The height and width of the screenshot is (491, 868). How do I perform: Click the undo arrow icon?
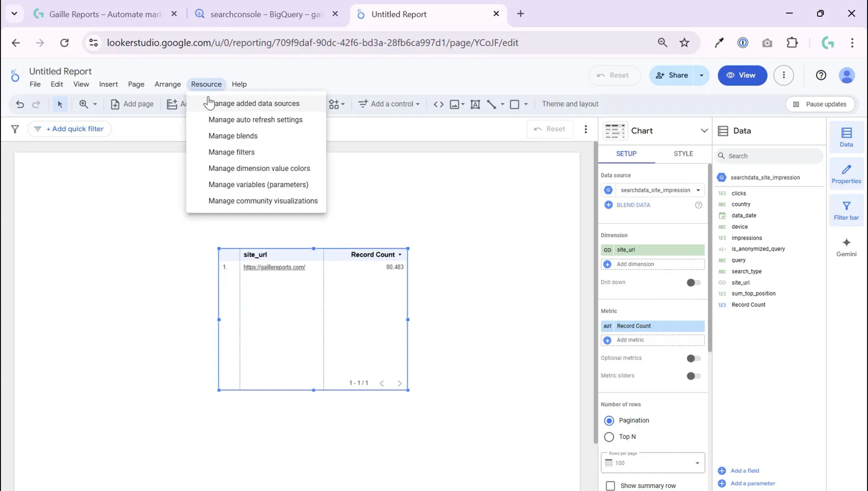tap(20, 104)
